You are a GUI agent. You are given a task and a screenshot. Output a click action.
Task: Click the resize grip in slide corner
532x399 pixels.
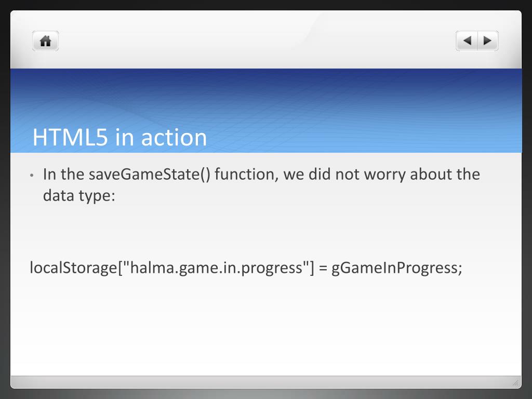(515, 383)
